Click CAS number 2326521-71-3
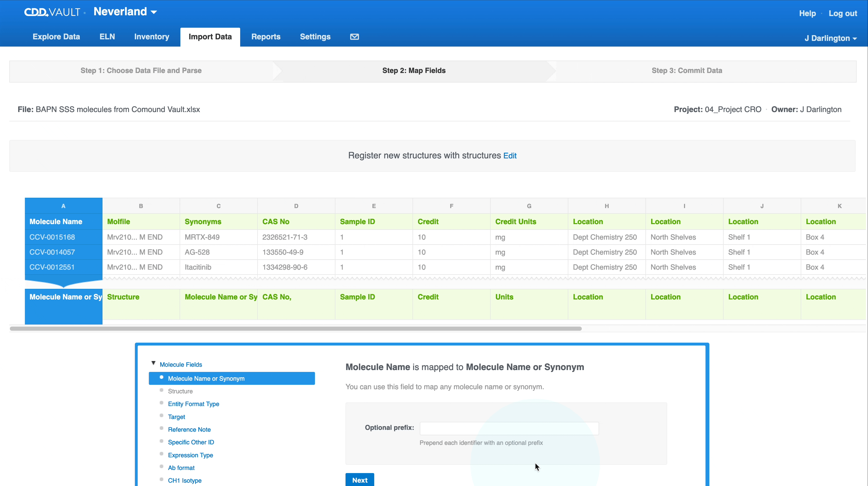868x486 pixels. click(296, 237)
